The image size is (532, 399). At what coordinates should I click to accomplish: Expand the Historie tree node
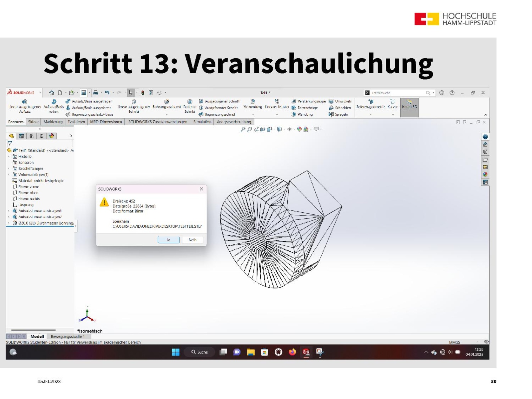point(9,157)
